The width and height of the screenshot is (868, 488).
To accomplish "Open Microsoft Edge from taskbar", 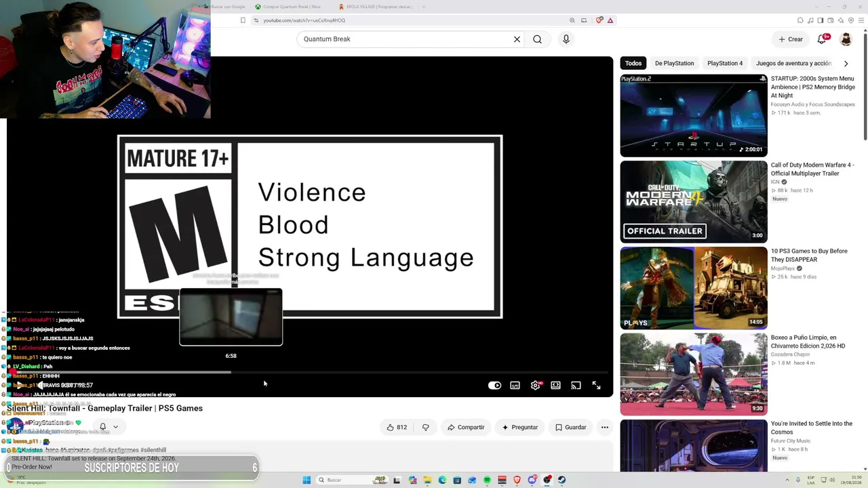I will (x=442, y=480).
